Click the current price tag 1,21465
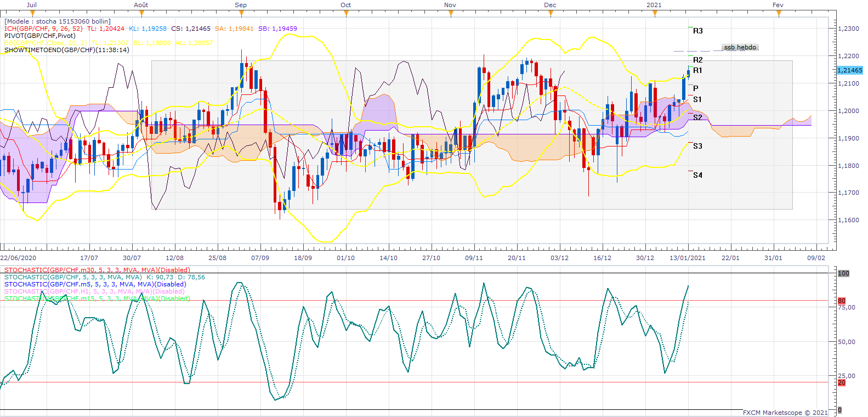Screen dimensions: 868x417 click(x=850, y=70)
